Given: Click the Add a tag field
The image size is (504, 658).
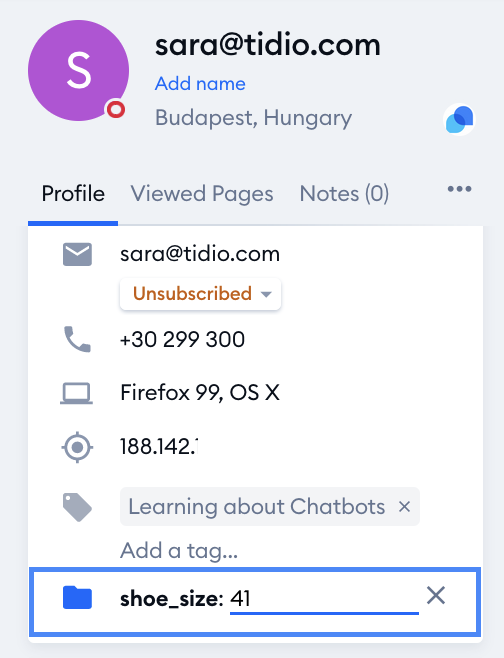Looking at the screenshot, I should click(x=179, y=550).
